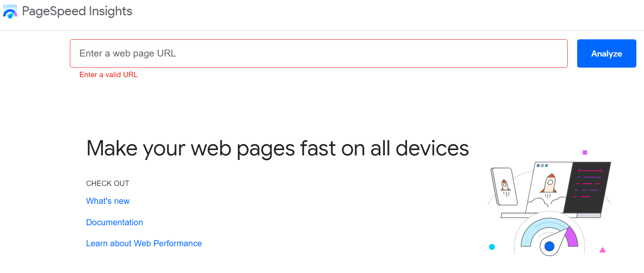Click the CHECK OUT label
The image size is (644, 273).
click(x=108, y=183)
